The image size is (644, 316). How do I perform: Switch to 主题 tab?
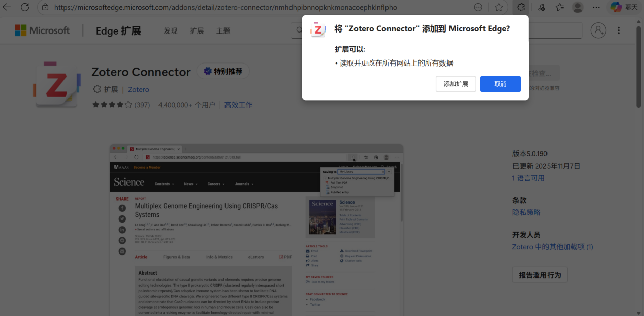223,30
